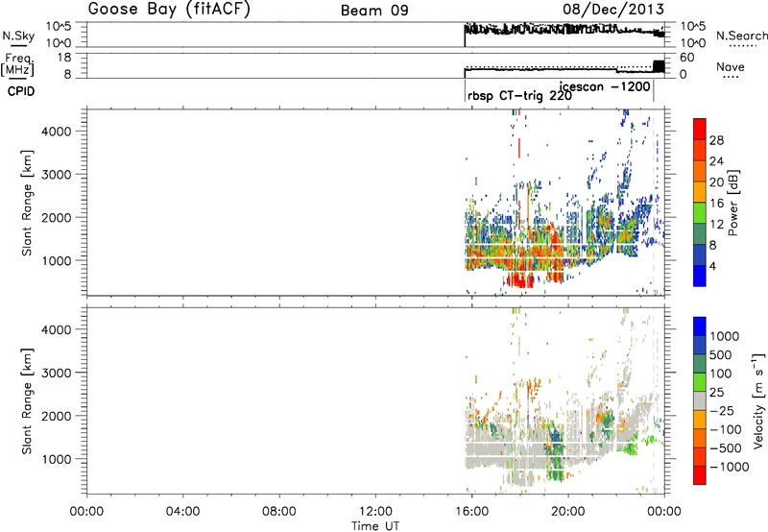Screen dimensions: 768x532
Task: Pick the blue top segment of the velocity colorbar
Action: 700,326
